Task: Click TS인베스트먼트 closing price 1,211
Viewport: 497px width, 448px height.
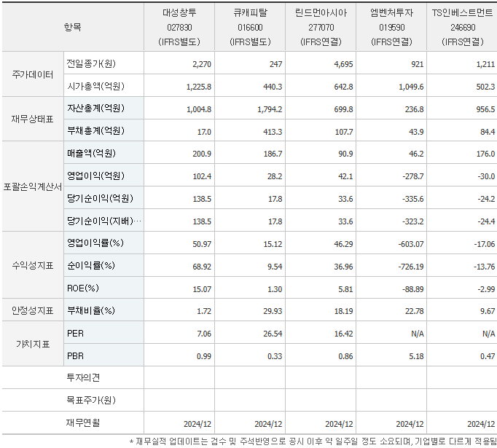Action: click(x=485, y=64)
